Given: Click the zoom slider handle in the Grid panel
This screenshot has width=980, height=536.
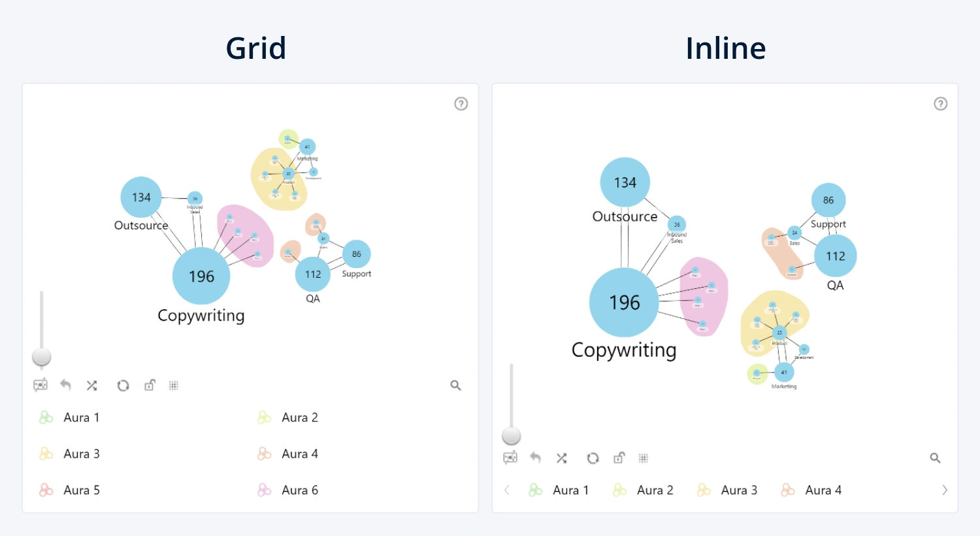Looking at the screenshot, I should tap(41, 356).
